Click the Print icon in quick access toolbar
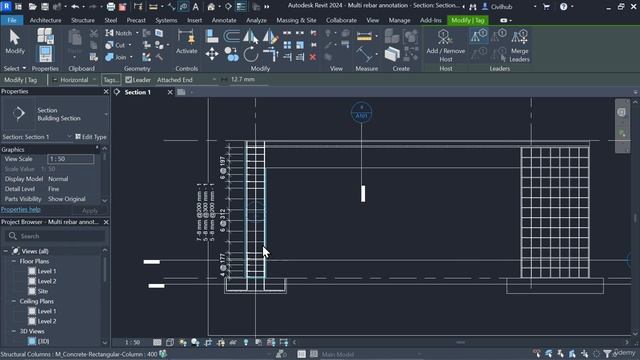 click(x=111, y=7)
